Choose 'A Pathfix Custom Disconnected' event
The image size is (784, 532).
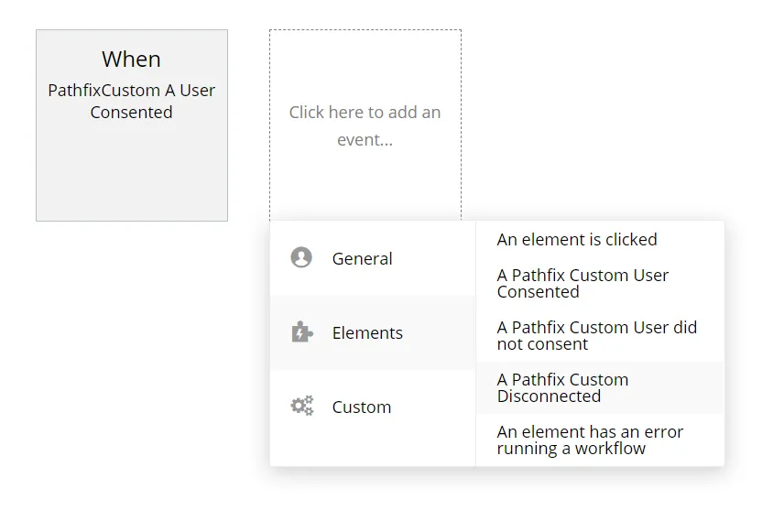600,388
